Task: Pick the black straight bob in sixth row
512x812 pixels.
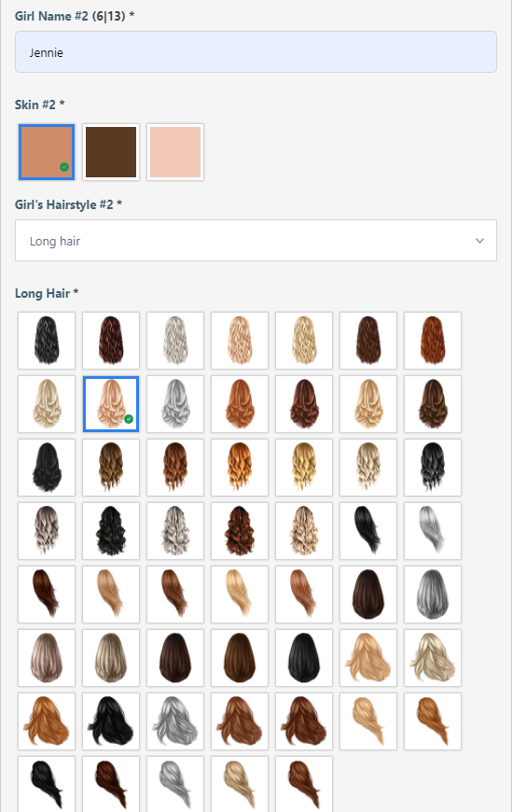Action: tap(304, 658)
